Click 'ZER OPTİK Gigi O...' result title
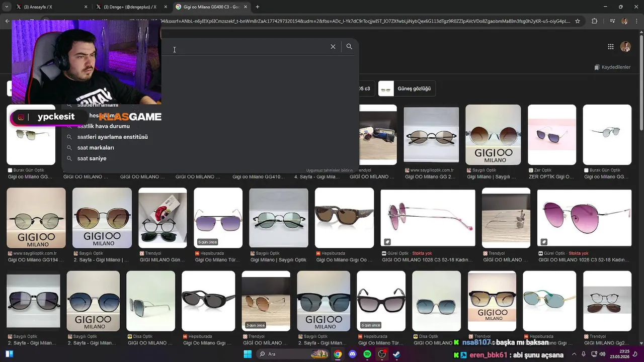The height and width of the screenshot is (362, 644). click(x=551, y=177)
